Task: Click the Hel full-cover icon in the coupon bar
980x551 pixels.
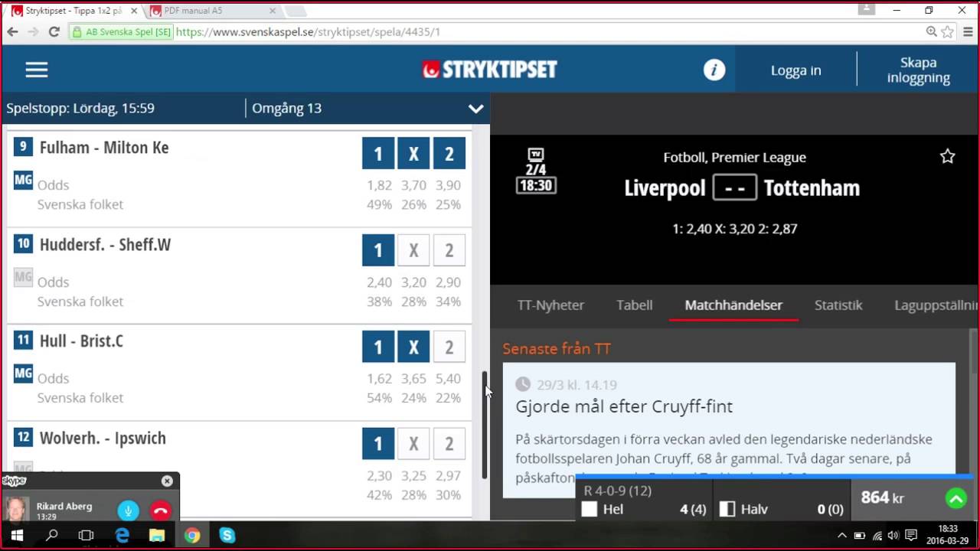Action: [589, 509]
